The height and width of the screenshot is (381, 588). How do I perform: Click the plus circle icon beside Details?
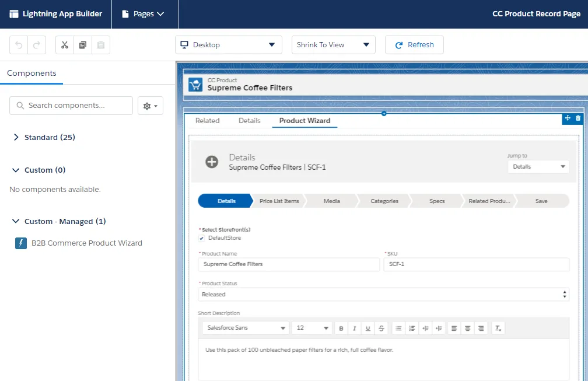point(212,162)
